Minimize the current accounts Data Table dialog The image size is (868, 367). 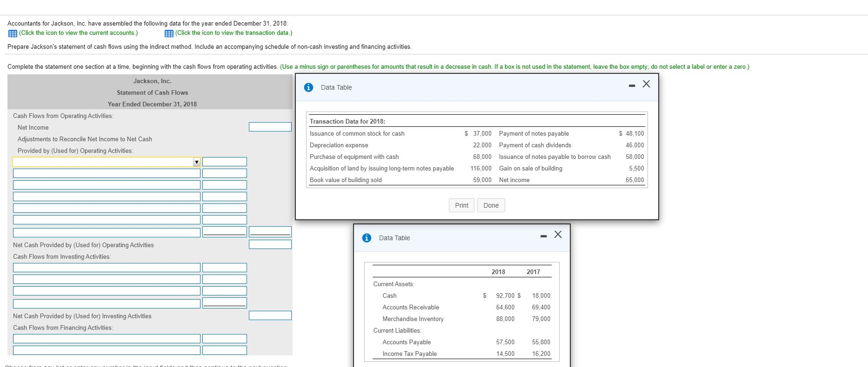[x=543, y=236]
